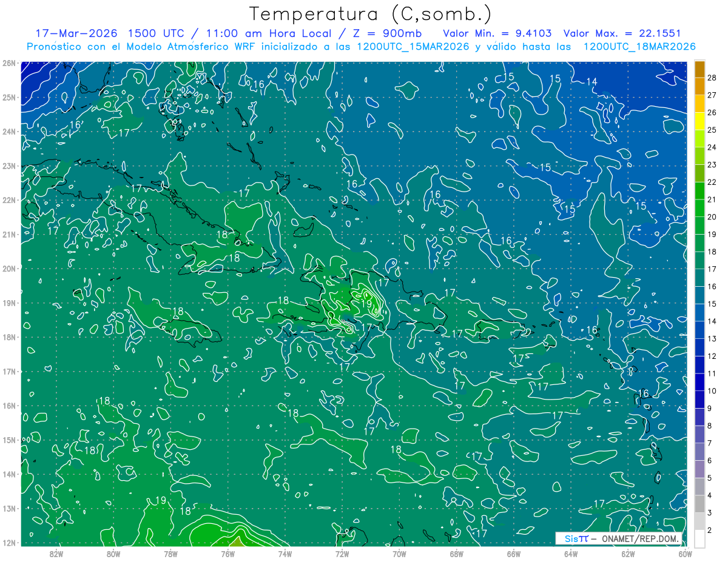
Task: Click the pressure level "Z = 900mb"
Action: pyautogui.click(x=387, y=33)
